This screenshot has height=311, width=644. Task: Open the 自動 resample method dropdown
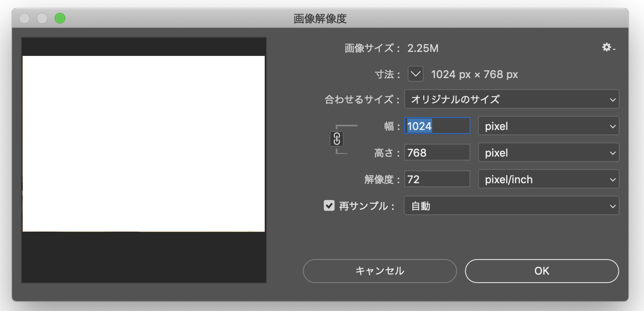coord(512,205)
